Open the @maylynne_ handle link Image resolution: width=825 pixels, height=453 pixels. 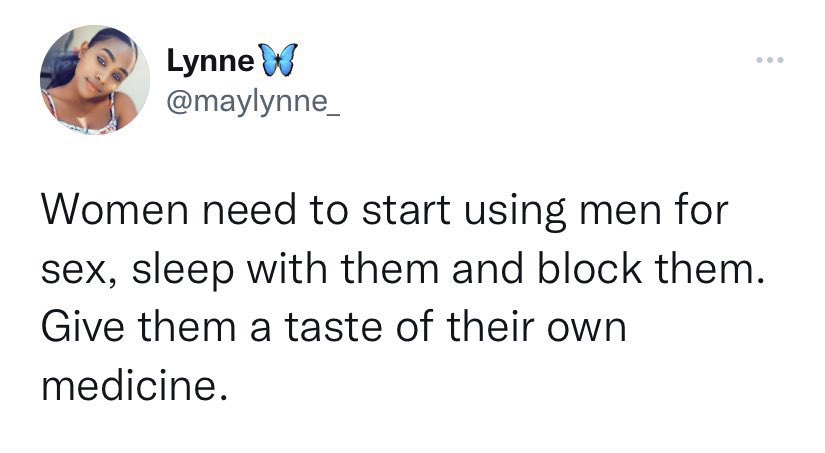tap(254, 102)
